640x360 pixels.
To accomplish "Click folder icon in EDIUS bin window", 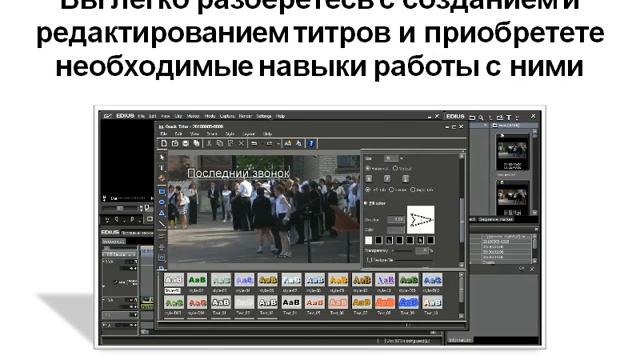I will [472, 117].
